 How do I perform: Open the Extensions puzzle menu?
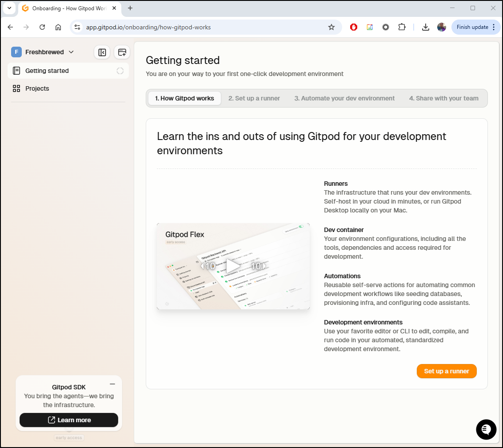click(402, 27)
